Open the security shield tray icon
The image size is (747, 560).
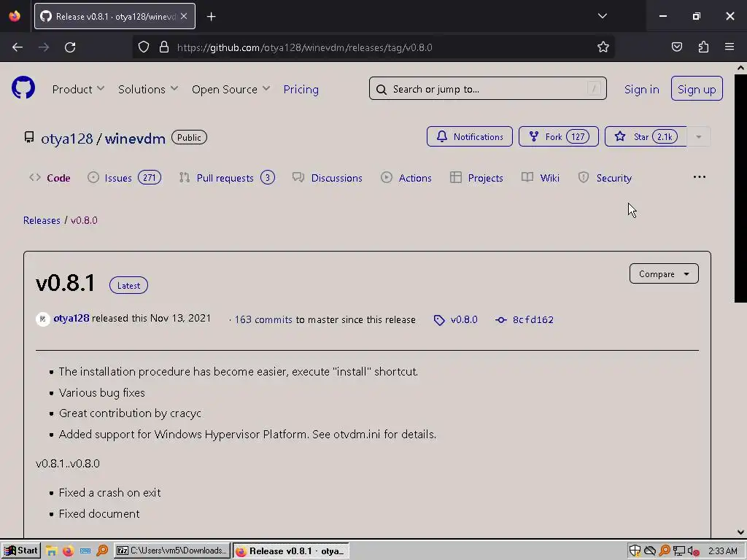click(635, 551)
